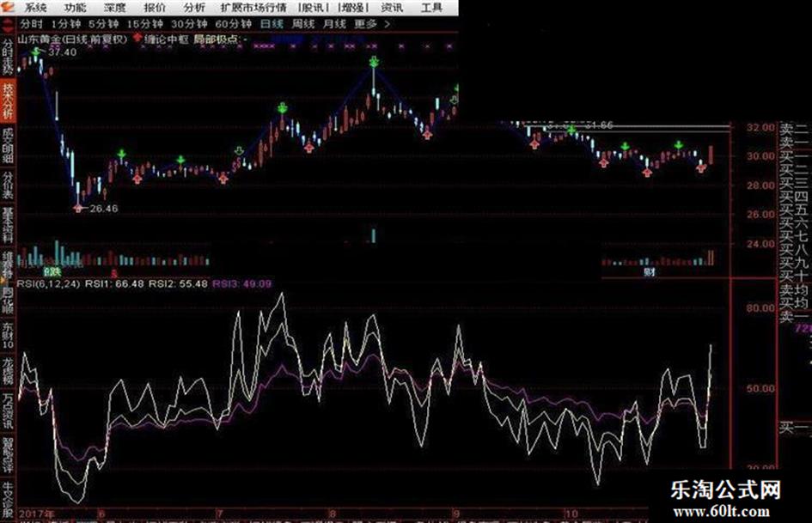The image size is (812, 523).
Task: Expand the 更多 periods list
Action: pos(364,24)
